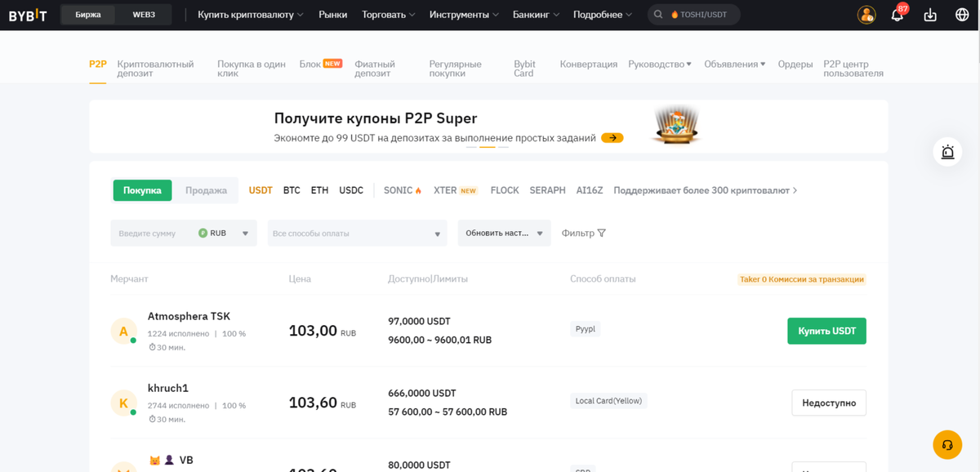The image size is (980, 472).
Task: Select AI16Z coin tab
Action: [x=590, y=190]
